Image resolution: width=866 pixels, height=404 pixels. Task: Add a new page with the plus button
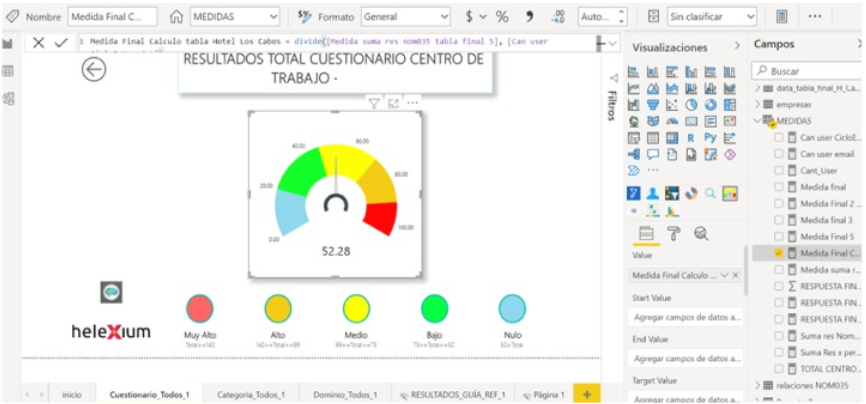587,395
